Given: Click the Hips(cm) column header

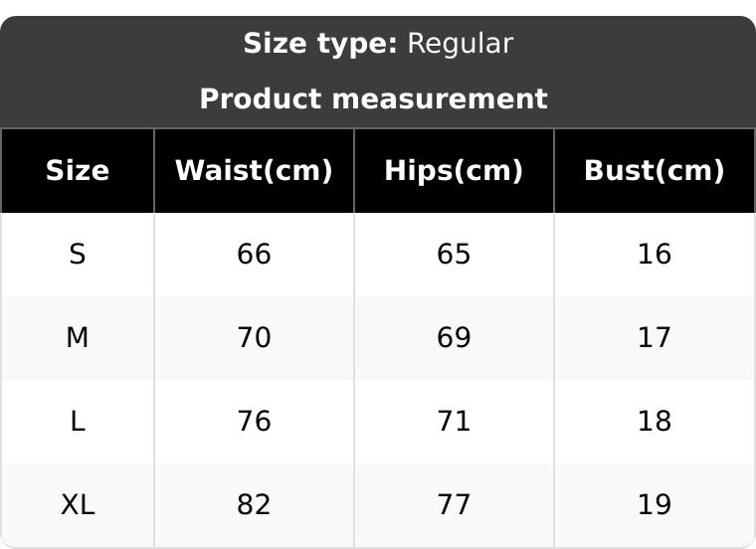Looking at the screenshot, I should point(454,171).
